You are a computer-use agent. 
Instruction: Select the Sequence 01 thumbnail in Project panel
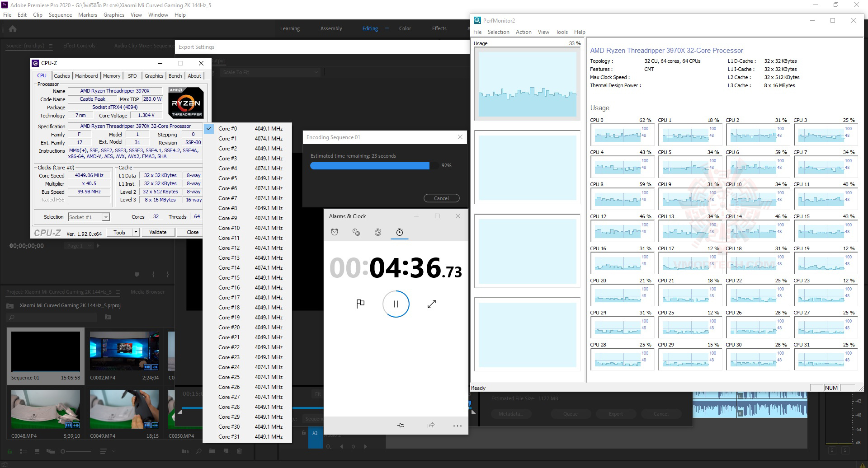pyautogui.click(x=46, y=352)
